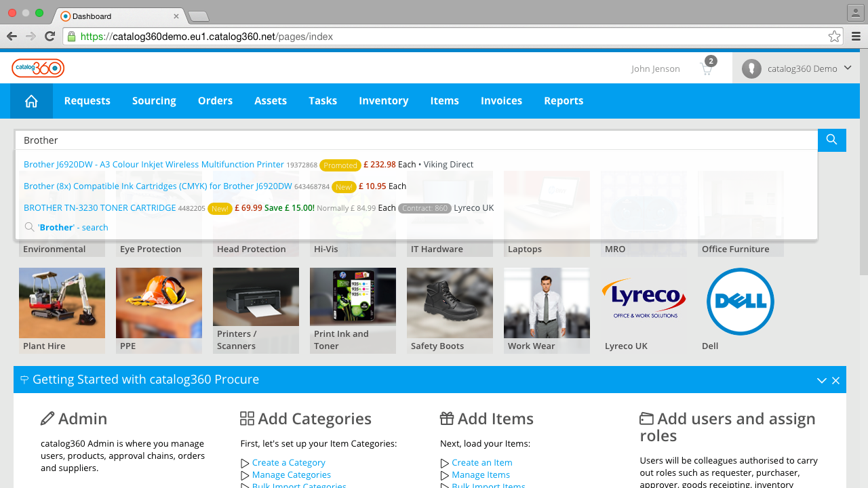Click the Manage Categories link

pos(292,475)
